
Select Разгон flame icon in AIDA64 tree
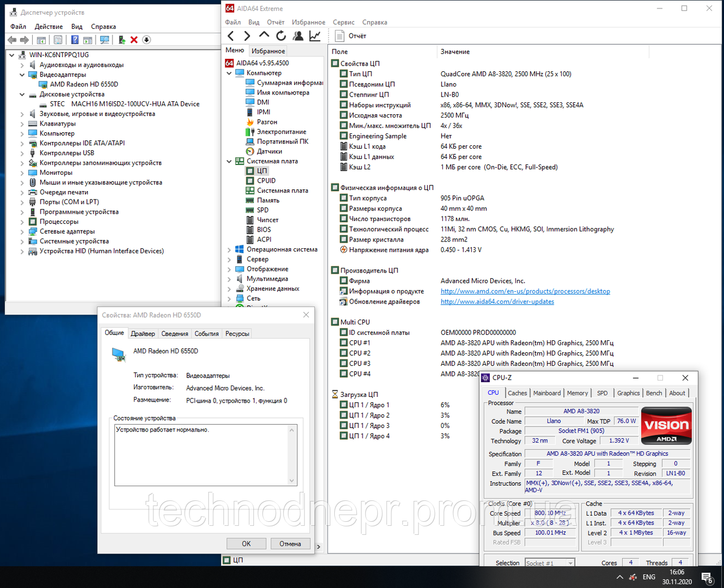250,122
